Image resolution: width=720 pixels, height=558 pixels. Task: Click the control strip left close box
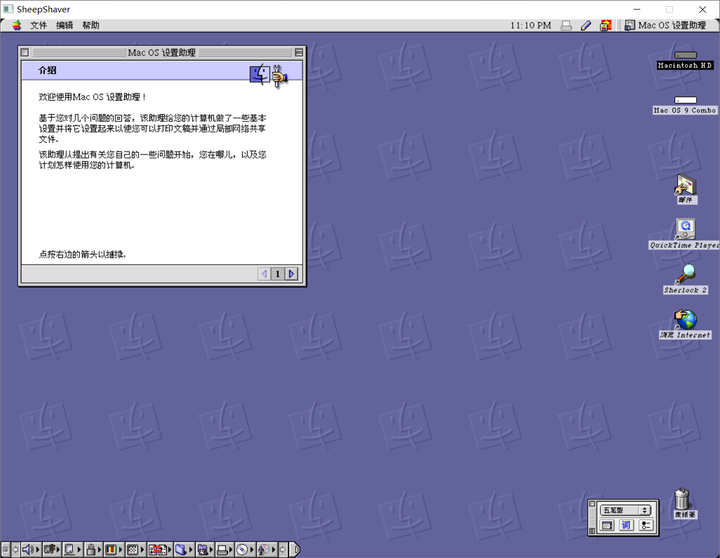(6, 549)
